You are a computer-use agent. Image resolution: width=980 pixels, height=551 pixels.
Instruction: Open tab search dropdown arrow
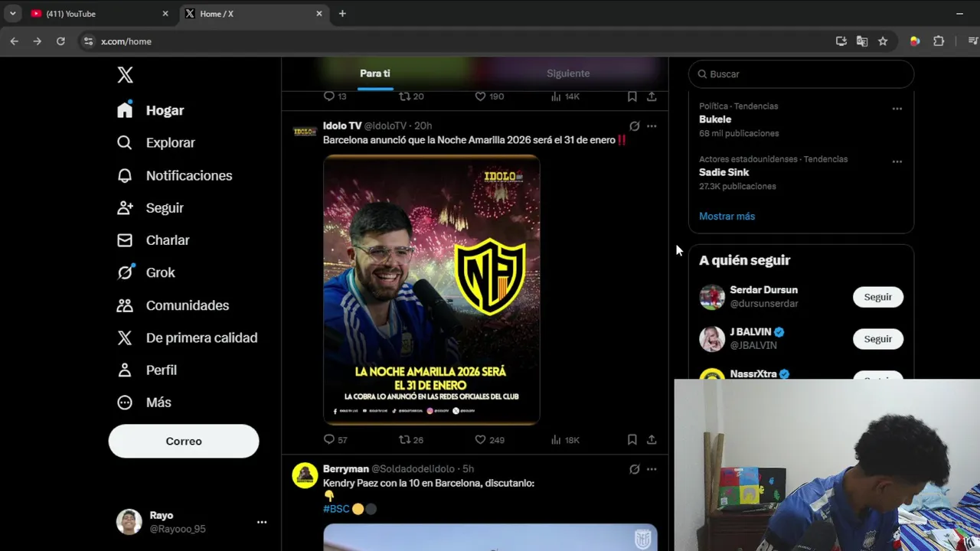tap(12, 14)
